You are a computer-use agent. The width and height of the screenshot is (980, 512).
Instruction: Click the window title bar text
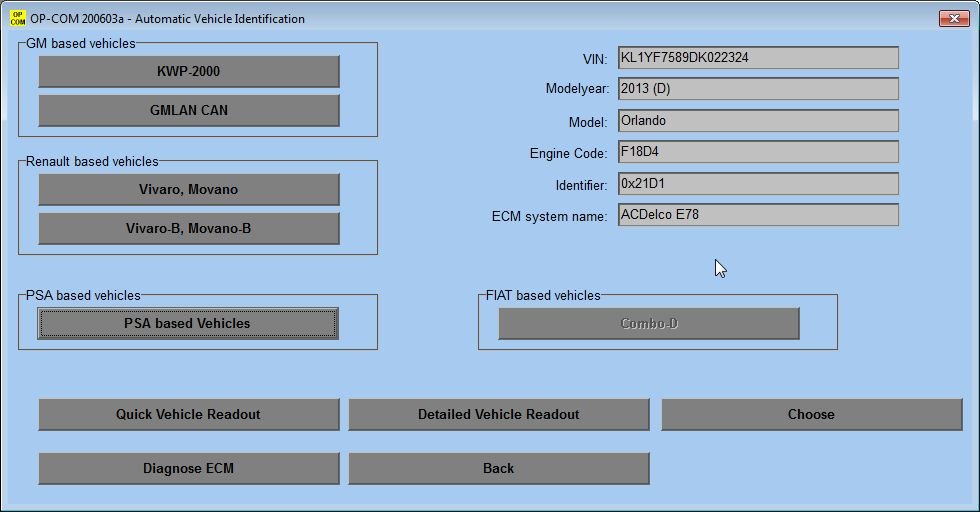168,19
